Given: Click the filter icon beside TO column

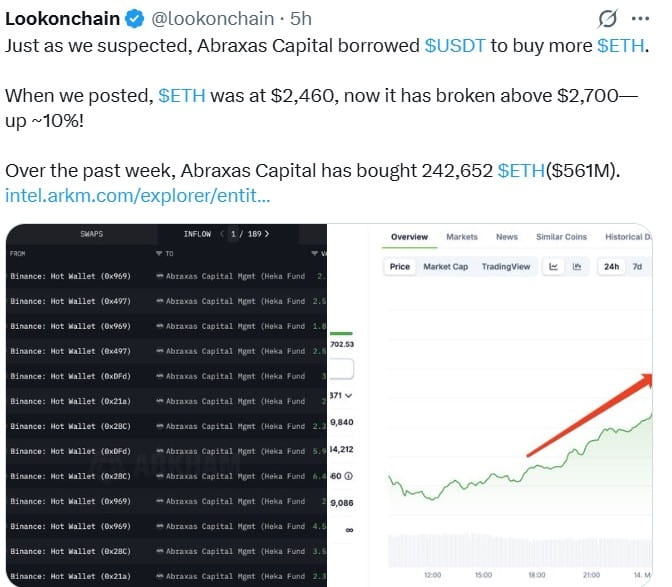Looking at the screenshot, I should tap(156, 254).
